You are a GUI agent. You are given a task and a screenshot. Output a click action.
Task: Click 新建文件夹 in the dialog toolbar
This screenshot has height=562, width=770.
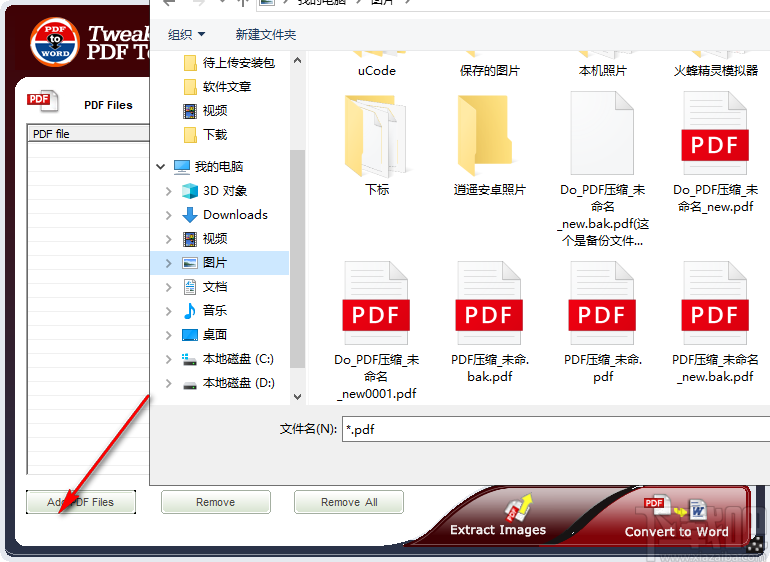(266, 34)
